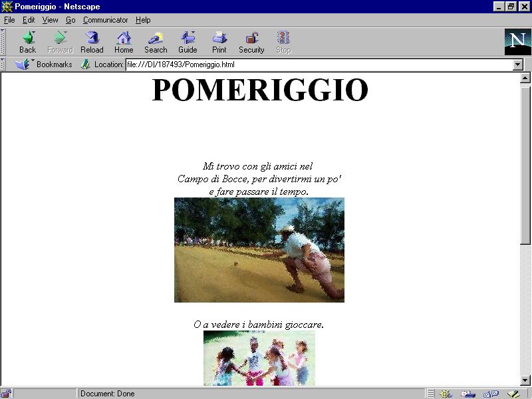Click the children playing photo
Screen dimensions: 532x399
[x=259, y=358]
